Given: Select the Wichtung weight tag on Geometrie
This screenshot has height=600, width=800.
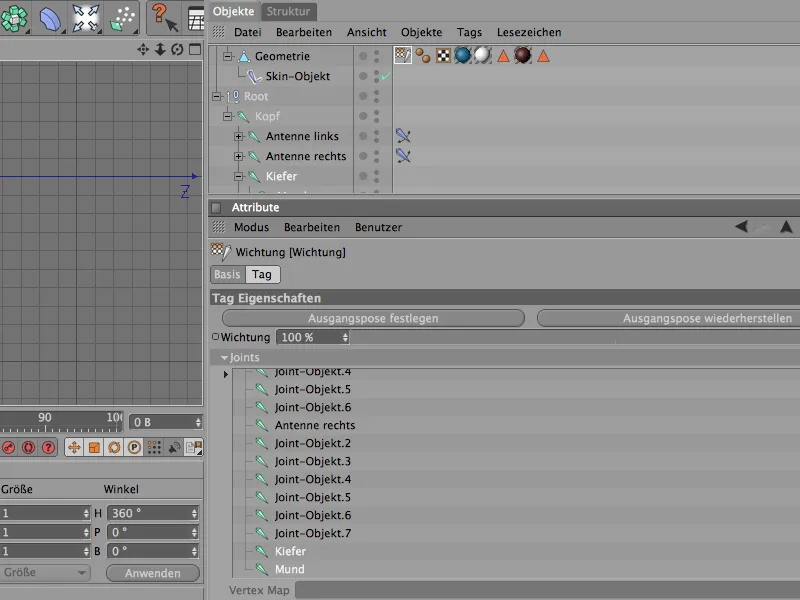Looking at the screenshot, I should [403, 55].
